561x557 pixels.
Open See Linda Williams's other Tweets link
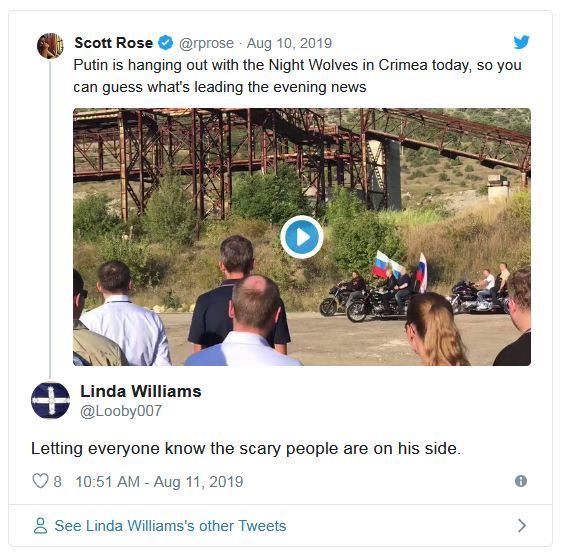point(170,526)
